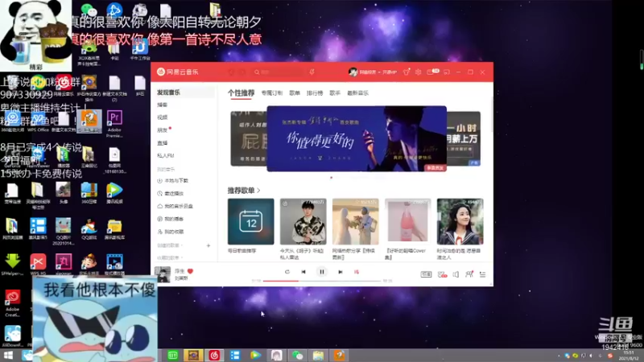The image size is (644, 362).
Task: Open the sound effects icon in player bar
Action: pyautogui.click(x=442, y=274)
